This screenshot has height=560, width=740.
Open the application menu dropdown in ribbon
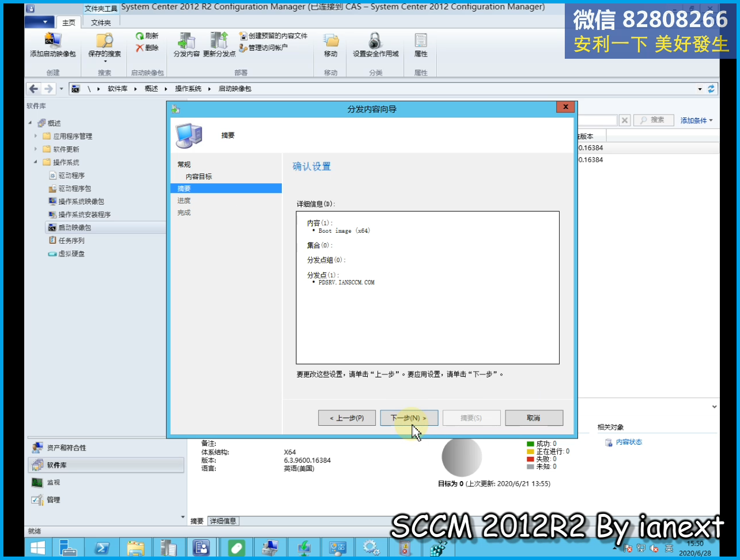[40, 22]
